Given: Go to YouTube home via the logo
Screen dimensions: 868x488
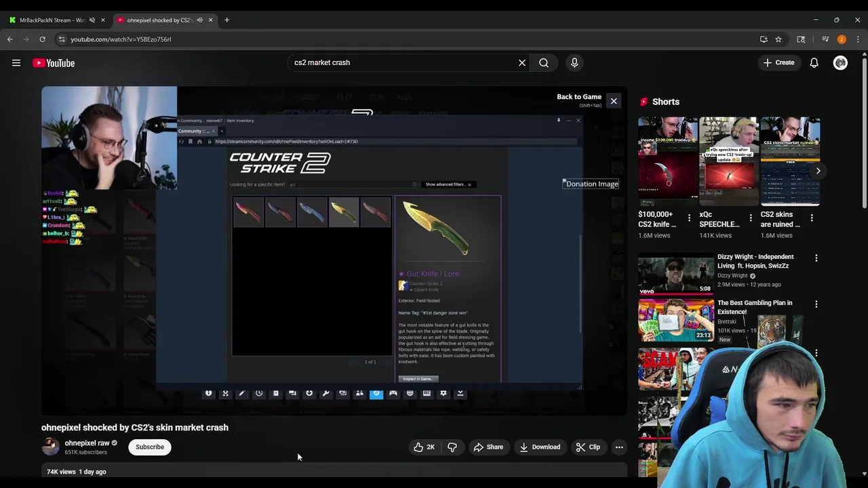Looking at the screenshot, I should tap(54, 63).
